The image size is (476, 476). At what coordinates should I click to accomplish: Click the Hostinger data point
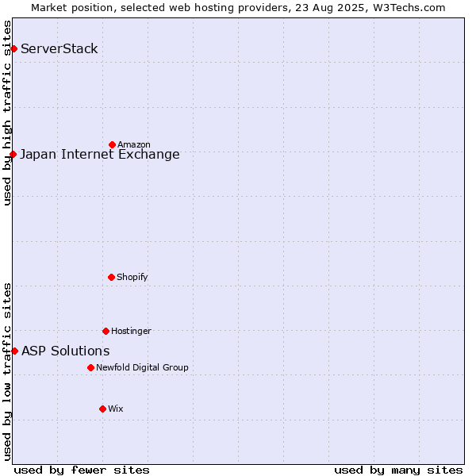pyautogui.click(x=106, y=331)
